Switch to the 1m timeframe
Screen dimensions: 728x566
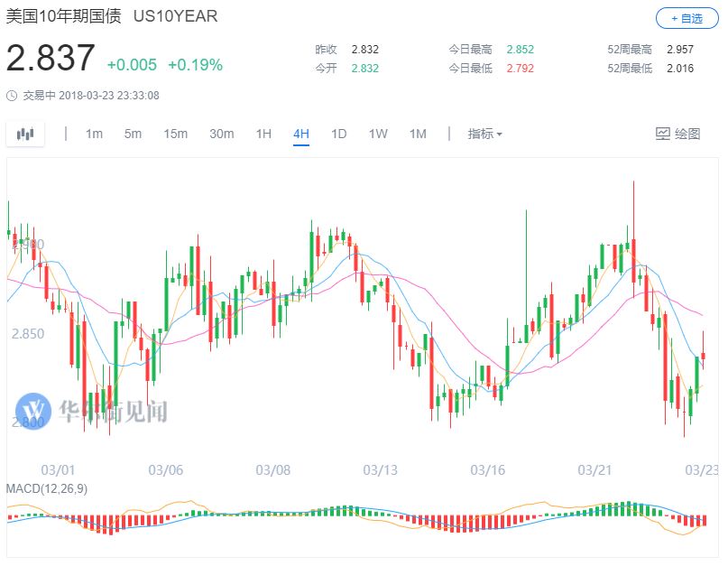[x=94, y=134]
